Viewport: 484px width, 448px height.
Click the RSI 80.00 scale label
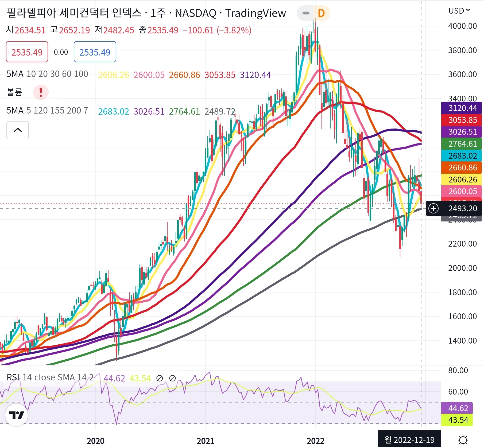(x=458, y=370)
